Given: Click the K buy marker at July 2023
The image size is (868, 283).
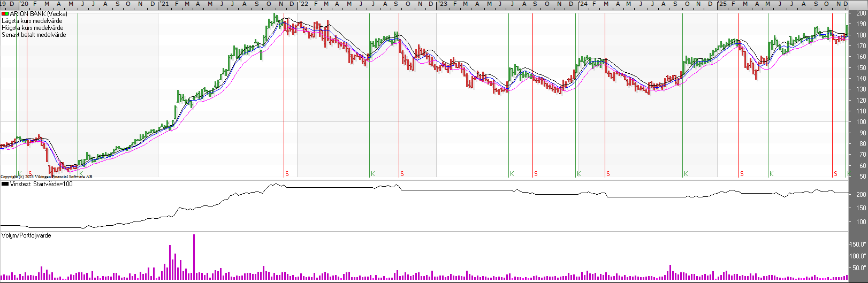Looking at the screenshot, I should (x=512, y=174).
